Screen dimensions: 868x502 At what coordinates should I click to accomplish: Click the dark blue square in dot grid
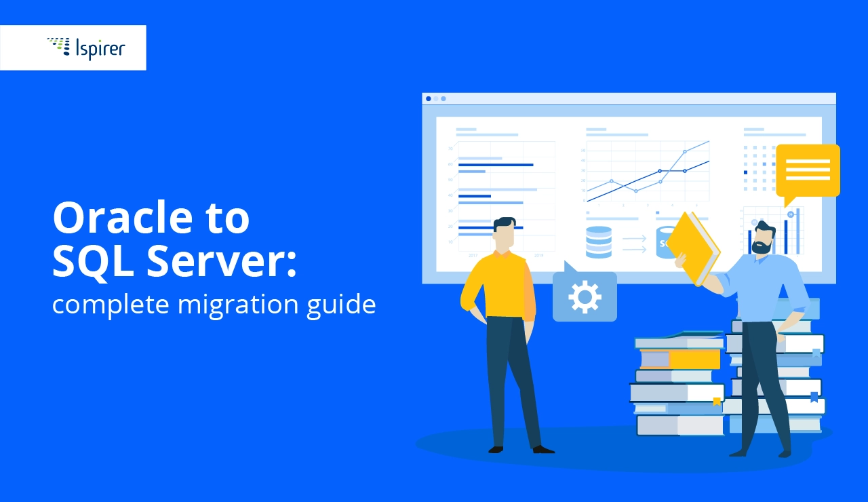coord(746,172)
